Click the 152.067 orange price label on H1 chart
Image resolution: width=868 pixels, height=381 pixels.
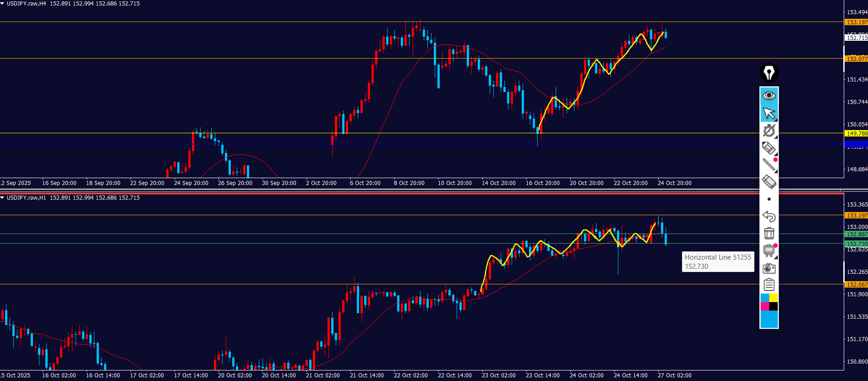tap(856, 284)
